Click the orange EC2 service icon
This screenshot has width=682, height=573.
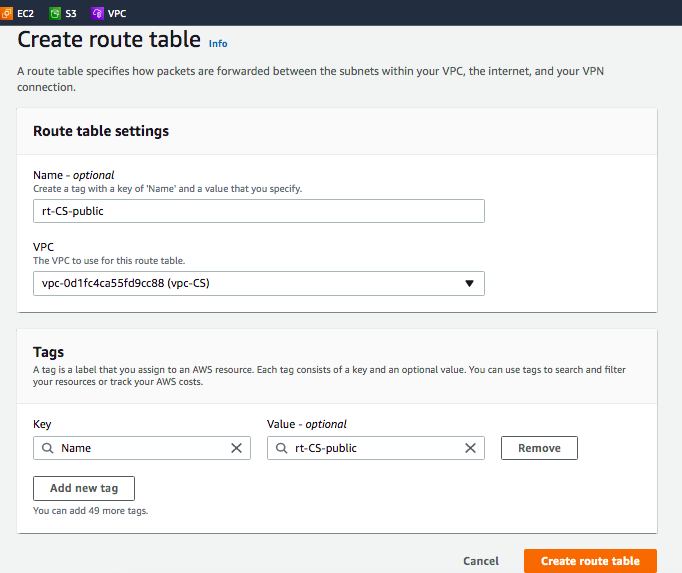[7, 13]
